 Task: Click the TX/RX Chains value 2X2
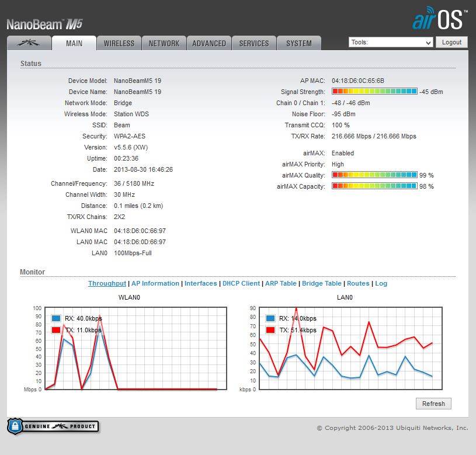coord(119,217)
